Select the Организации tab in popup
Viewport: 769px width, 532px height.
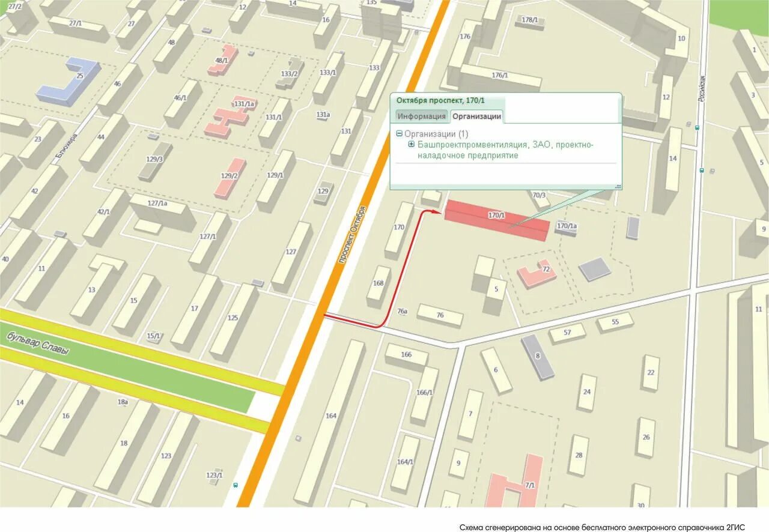(x=476, y=116)
